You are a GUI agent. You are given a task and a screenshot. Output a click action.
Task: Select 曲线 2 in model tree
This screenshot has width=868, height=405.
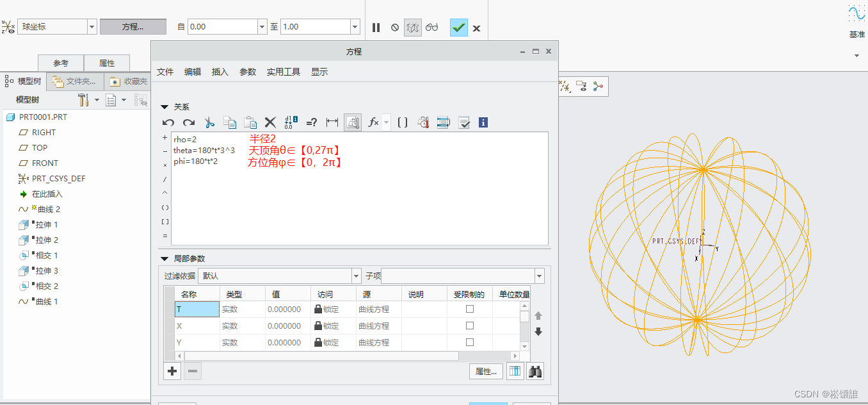(x=48, y=209)
